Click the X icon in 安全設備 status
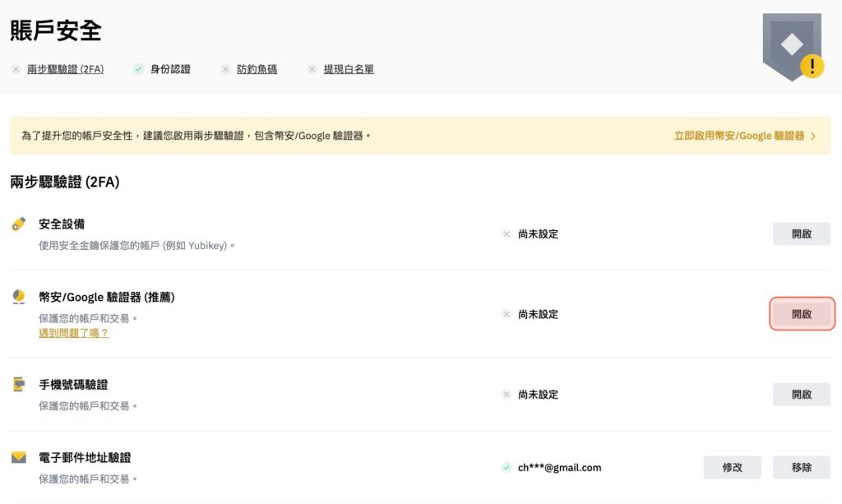 pyautogui.click(x=506, y=234)
